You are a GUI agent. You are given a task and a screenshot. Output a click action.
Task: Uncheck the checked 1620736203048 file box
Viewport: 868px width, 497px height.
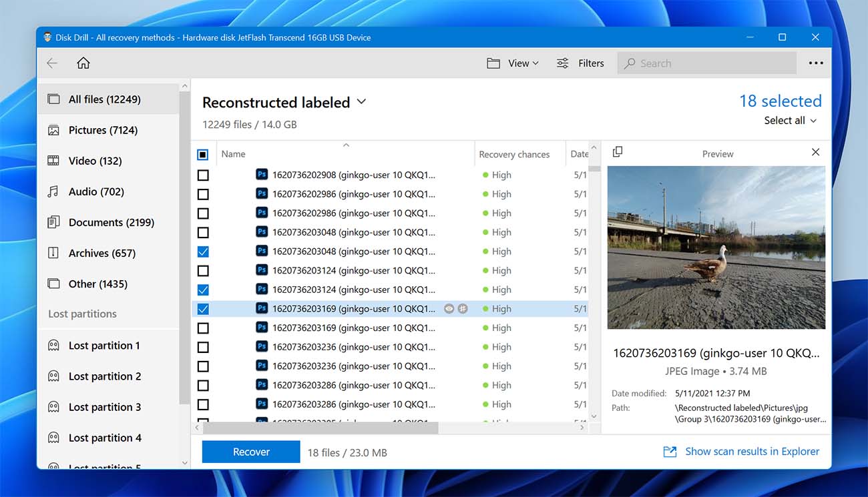pyautogui.click(x=203, y=252)
